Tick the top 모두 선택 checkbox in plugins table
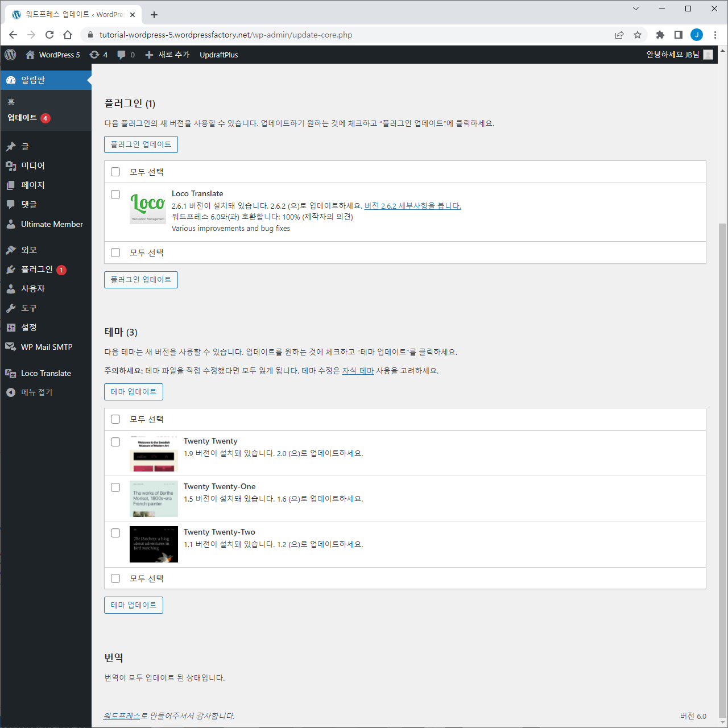Screen dimensions: 728x728 point(115,172)
